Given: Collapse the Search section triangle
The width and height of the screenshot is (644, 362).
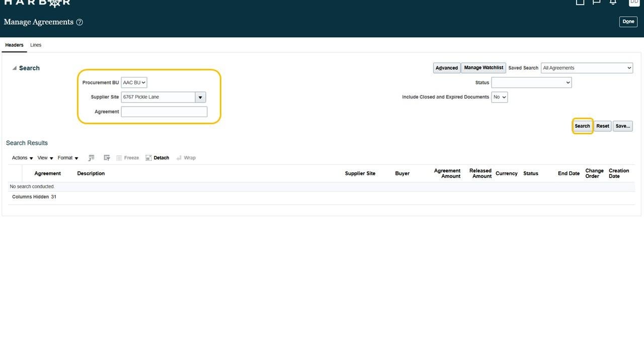Looking at the screenshot, I should (15, 68).
